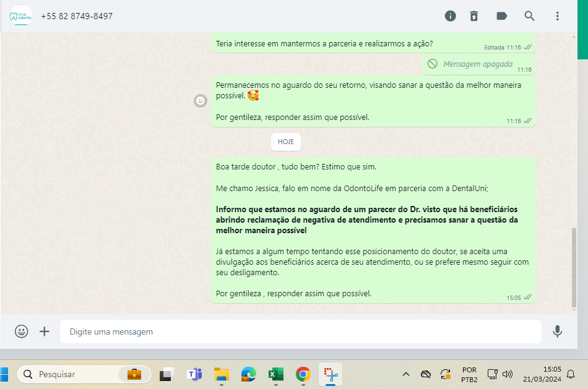The width and height of the screenshot is (588, 389).
Task: Click phone number +55 82 8749-8497
Action: tap(77, 17)
